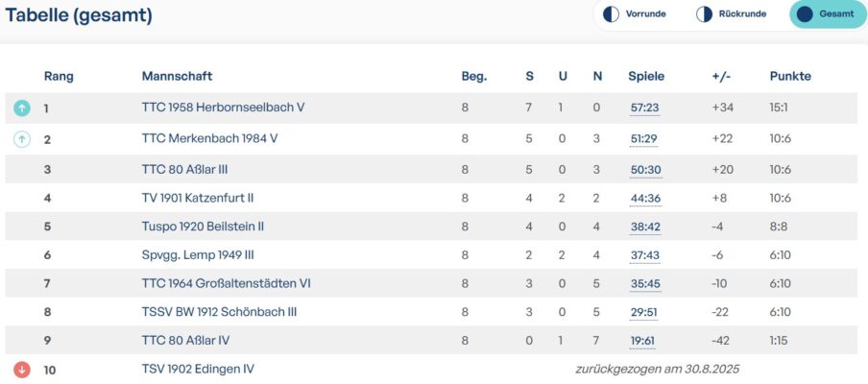Open team TTC Merkenbach 1984 V
The width and height of the screenshot is (868, 384).
coord(209,138)
